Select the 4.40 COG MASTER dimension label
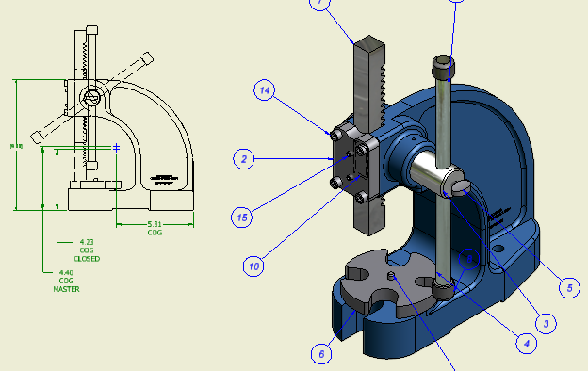 coord(66,281)
